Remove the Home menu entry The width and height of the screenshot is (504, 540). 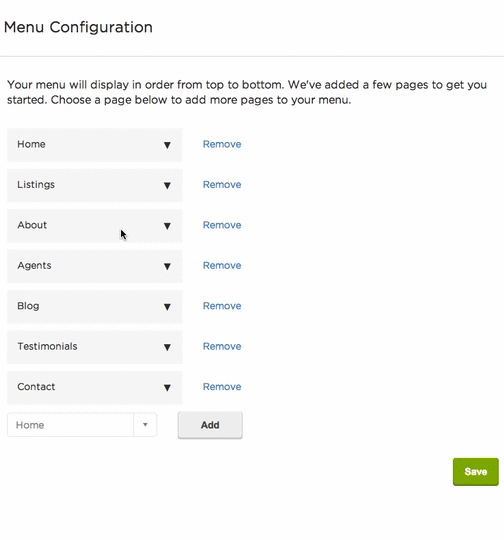[222, 144]
